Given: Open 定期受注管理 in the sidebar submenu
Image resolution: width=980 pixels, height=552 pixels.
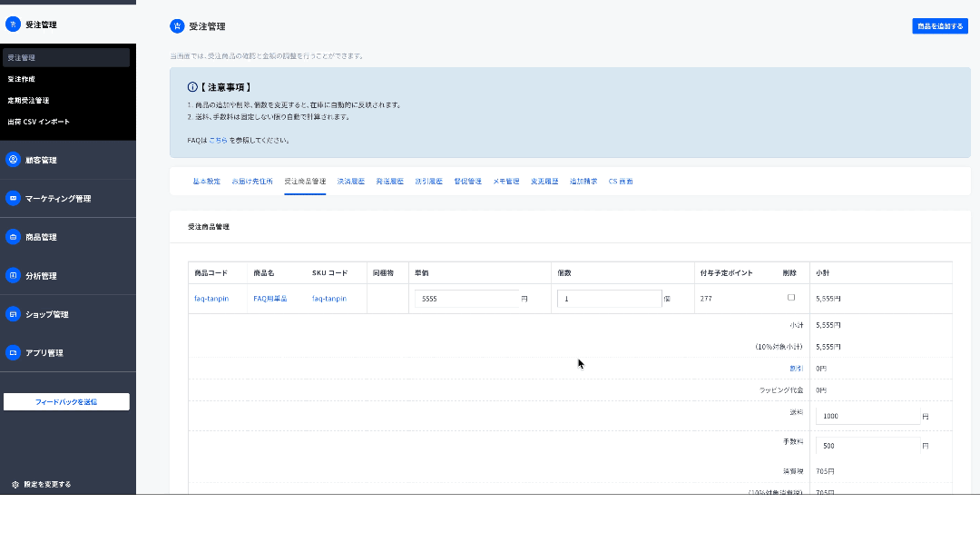Looking at the screenshot, I should [28, 100].
